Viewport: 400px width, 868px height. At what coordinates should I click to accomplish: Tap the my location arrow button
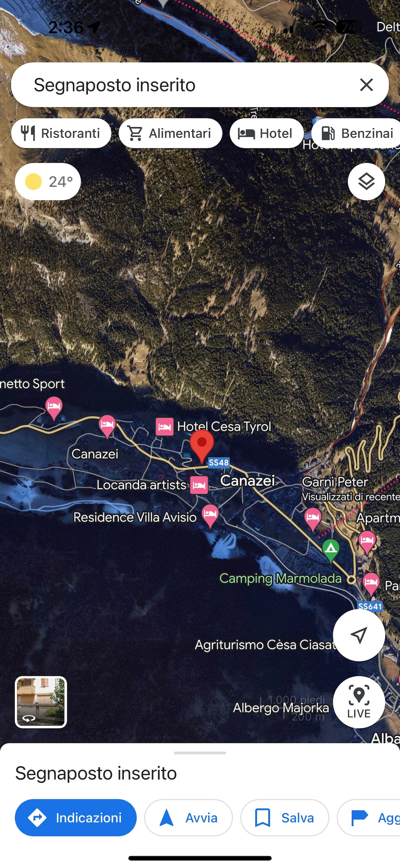[359, 635]
